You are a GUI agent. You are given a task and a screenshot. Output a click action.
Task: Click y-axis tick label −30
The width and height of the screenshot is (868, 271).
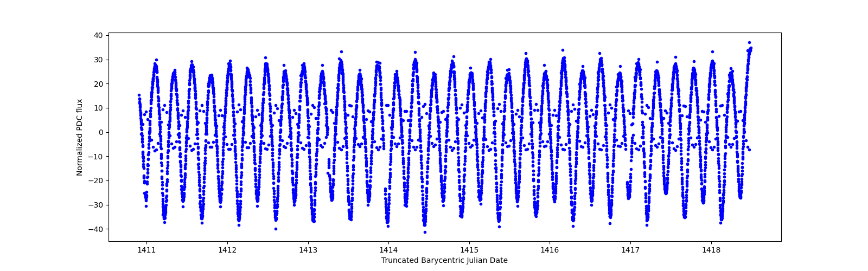click(x=95, y=205)
